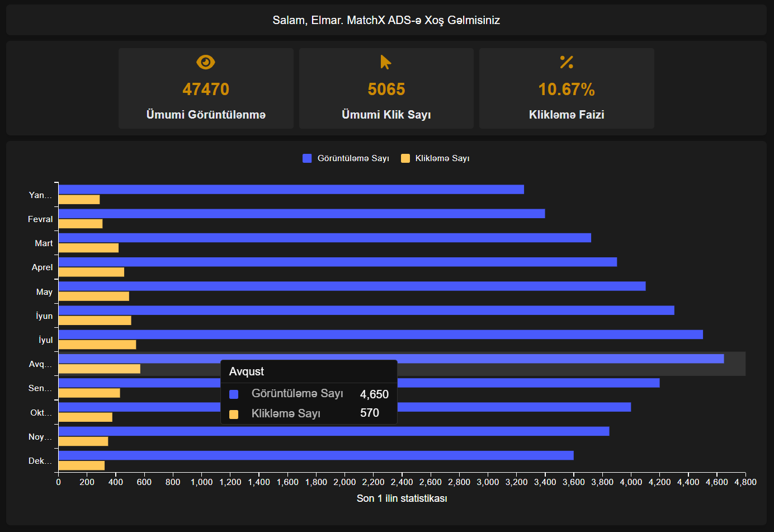The width and height of the screenshot is (774, 532).
Task: Select the blue views bar for İyul
Action: (x=380, y=335)
